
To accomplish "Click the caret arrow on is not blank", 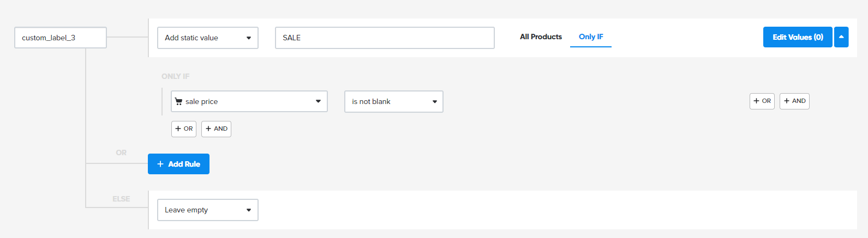I will pyautogui.click(x=435, y=102).
